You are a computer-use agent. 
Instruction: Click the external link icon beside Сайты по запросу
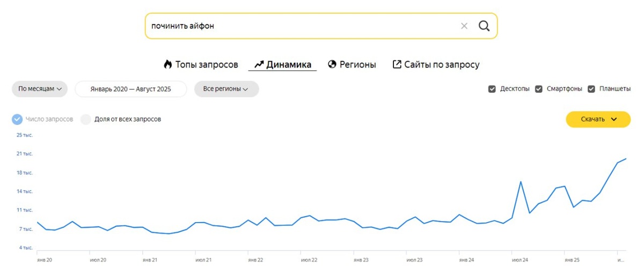point(397,64)
